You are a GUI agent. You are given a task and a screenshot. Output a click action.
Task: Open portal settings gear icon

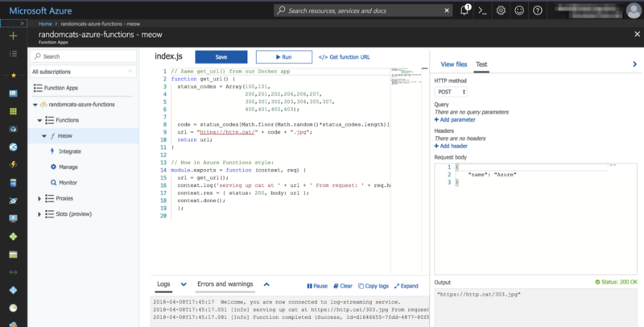[501, 10]
